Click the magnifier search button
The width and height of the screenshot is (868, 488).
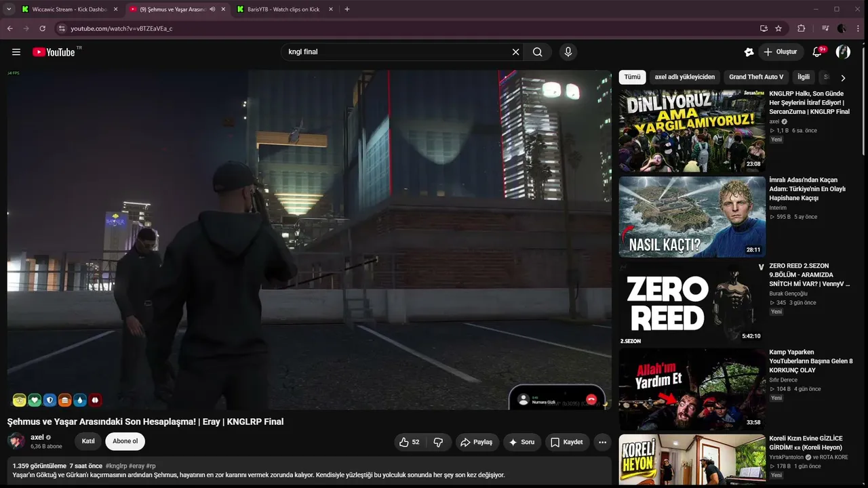(x=538, y=52)
